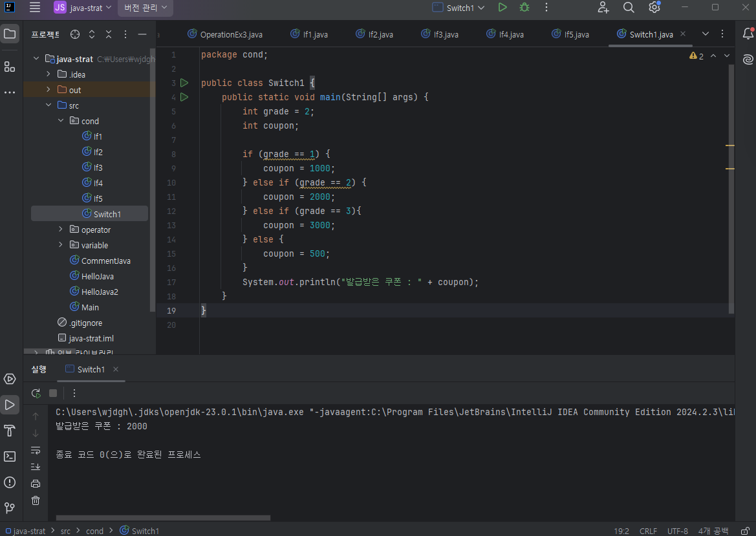Open Services tool window icon

point(10,379)
